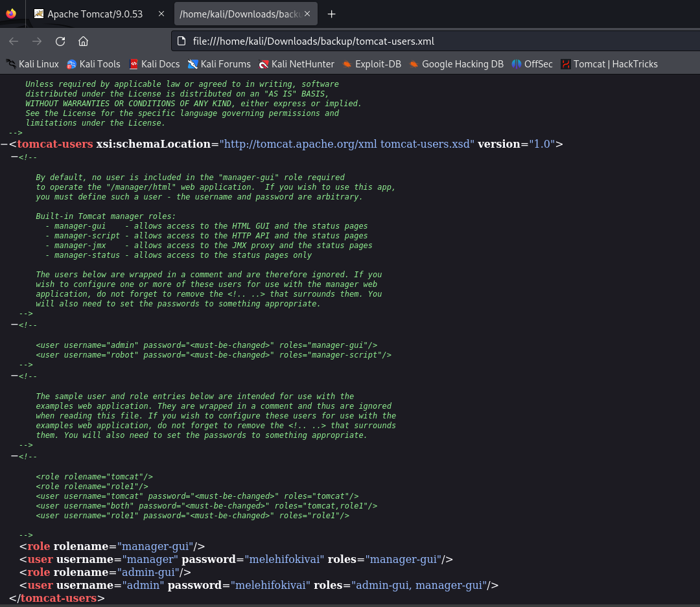
Task: Go forward one page
Action: [37, 41]
